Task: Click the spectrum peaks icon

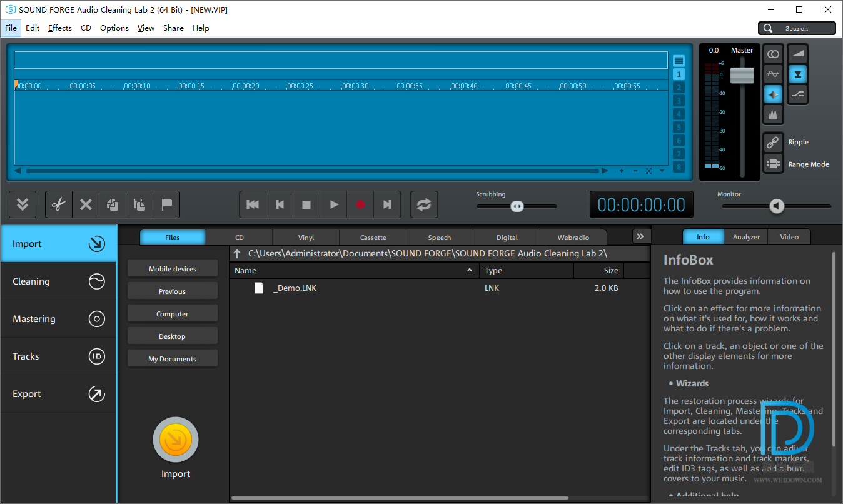Action: pos(774,114)
